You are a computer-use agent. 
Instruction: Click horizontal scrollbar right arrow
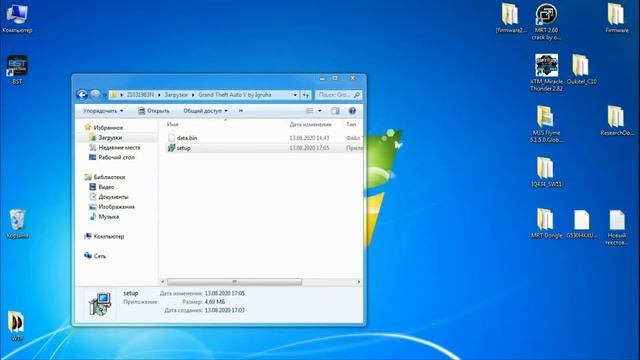click(x=359, y=282)
